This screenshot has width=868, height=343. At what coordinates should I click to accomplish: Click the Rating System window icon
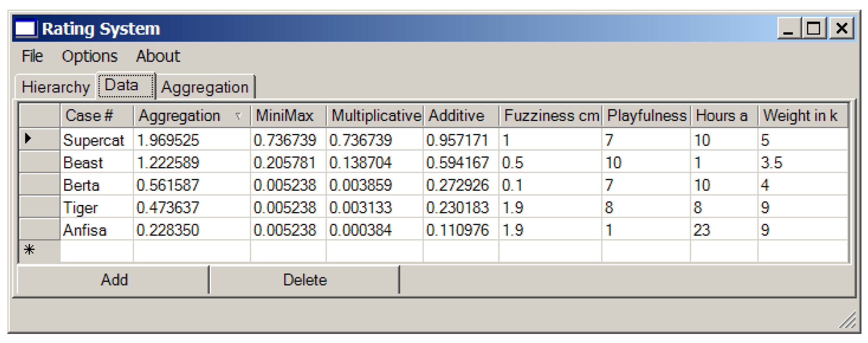pyautogui.click(x=25, y=28)
